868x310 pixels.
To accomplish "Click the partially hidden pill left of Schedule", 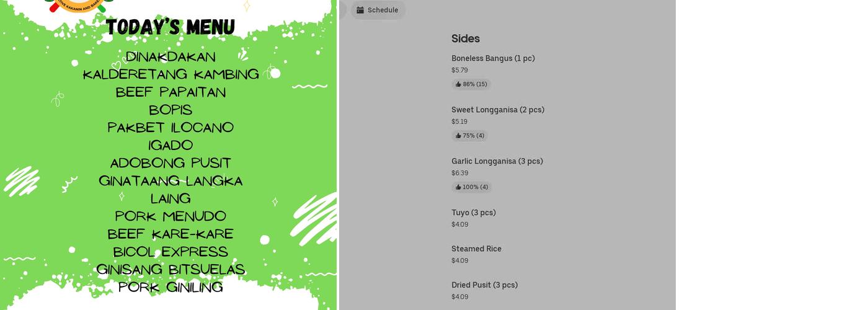I will click(x=342, y=10).
